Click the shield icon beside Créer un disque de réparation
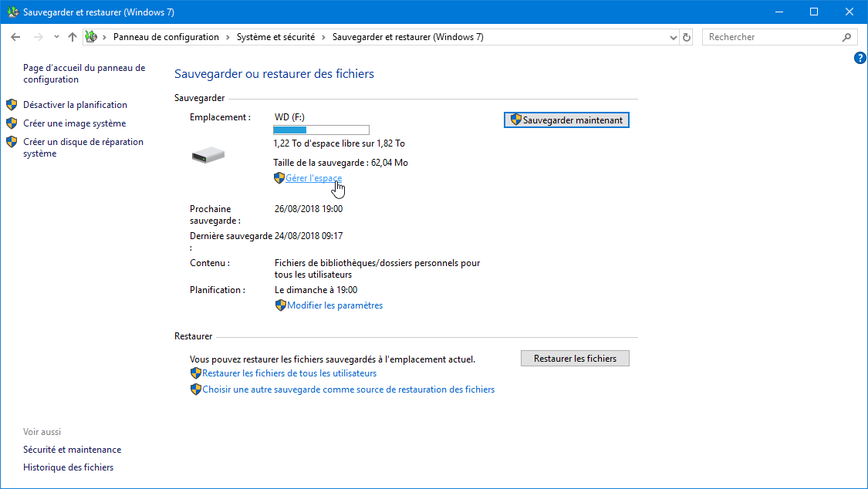The width and height of the screenshot is (868, 489). tap(12, 142)
